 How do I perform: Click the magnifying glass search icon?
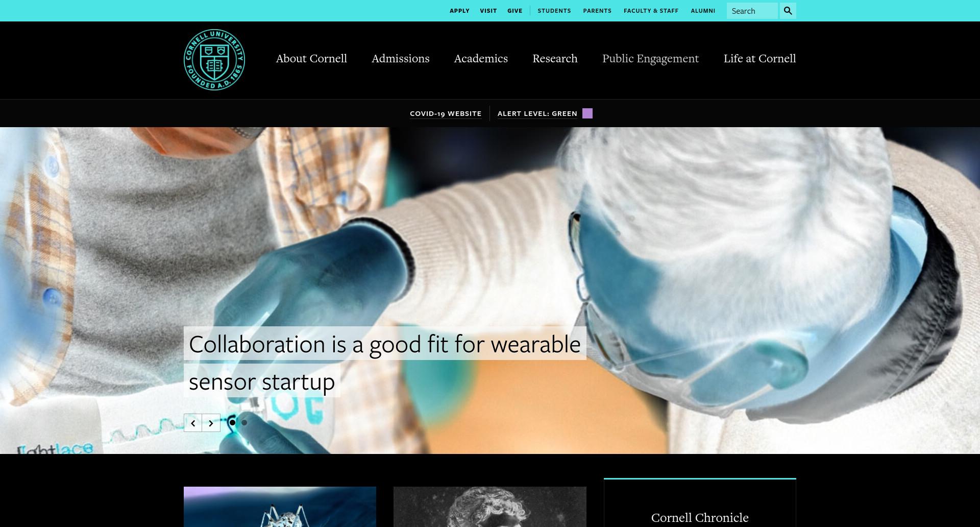pyautogui.click(x=788, y=11)
